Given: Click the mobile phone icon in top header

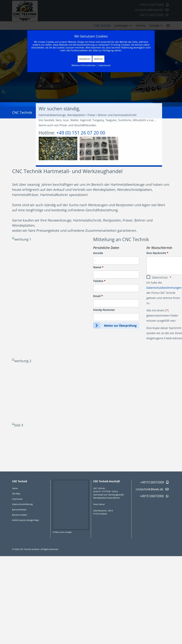Looking at the screenshot, I should (167, 5).
